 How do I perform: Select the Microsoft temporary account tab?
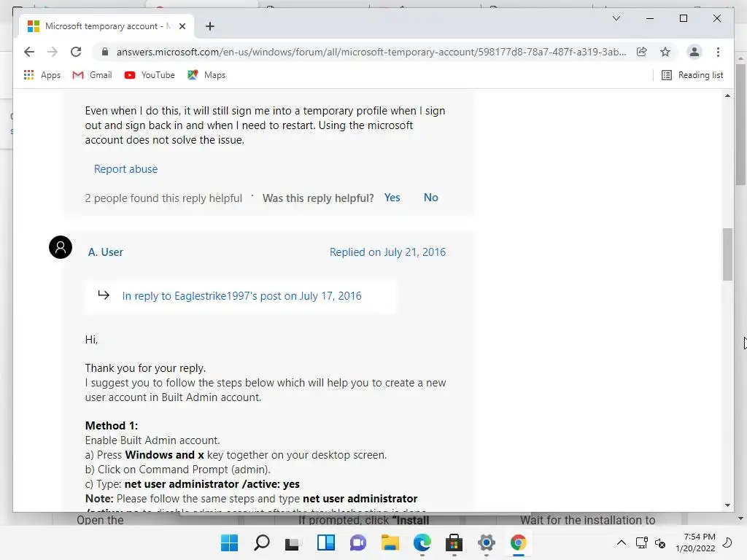point(106,26)
